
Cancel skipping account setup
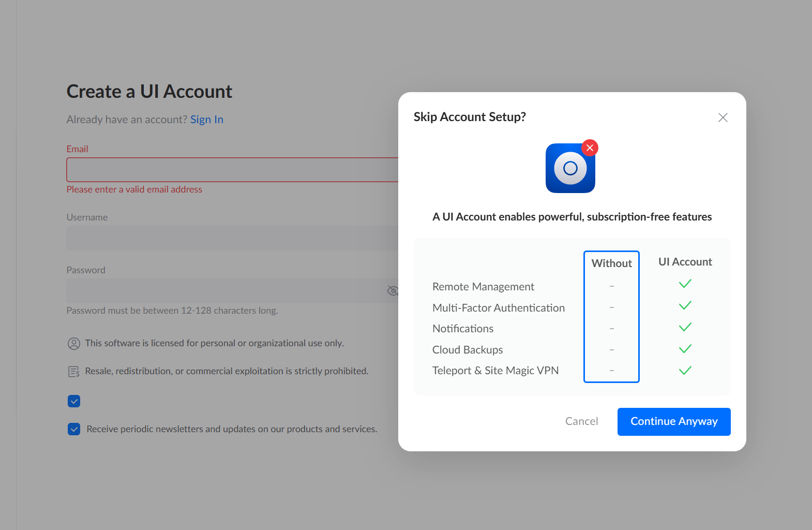coord(581,421)
